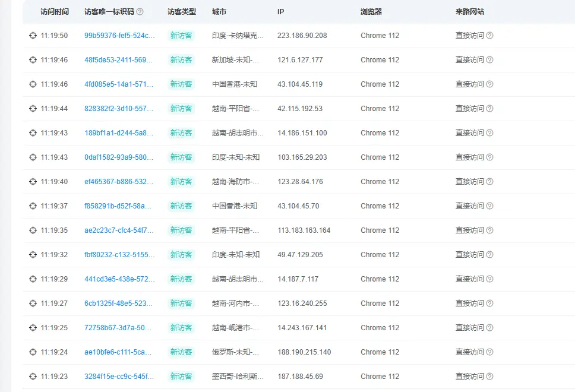Open visitor ID 99b59376-fef5-524c link
The width and height of the screenshot is (575, 392).
[119, 36]
